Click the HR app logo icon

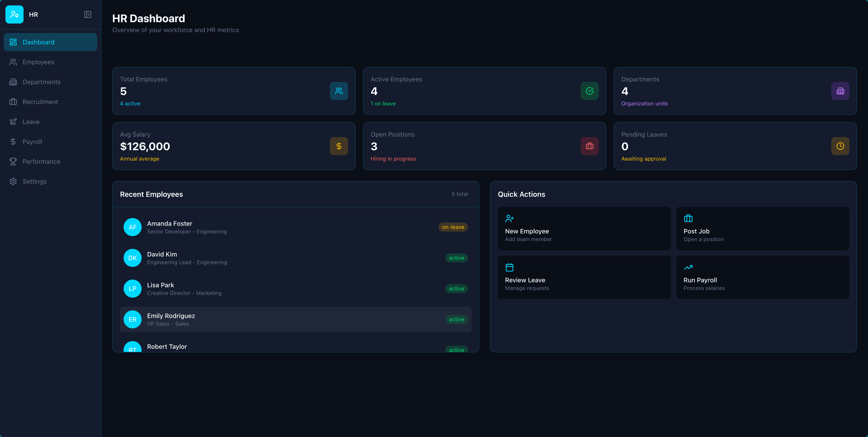click(x=14, y=14)
